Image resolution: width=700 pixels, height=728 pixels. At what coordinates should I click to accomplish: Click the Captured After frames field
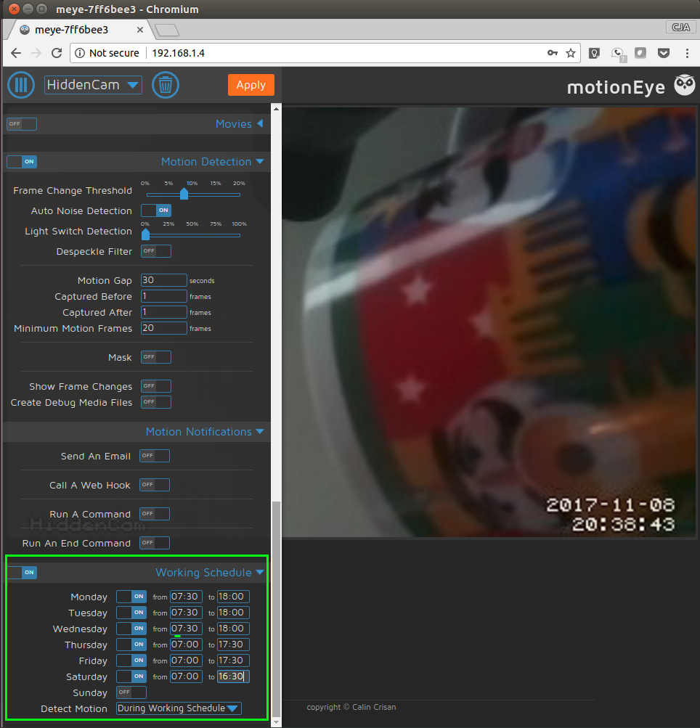click(164, 312)
